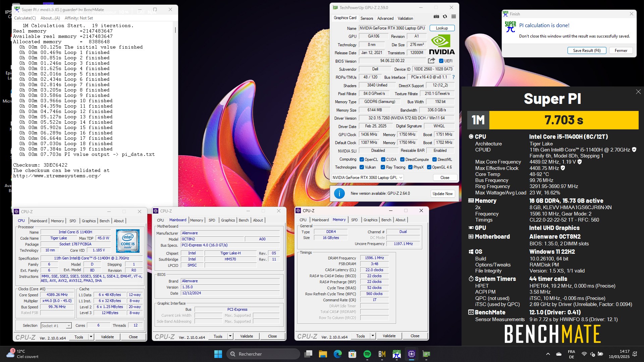Open the About...(A) menu in Super PI

50,18
